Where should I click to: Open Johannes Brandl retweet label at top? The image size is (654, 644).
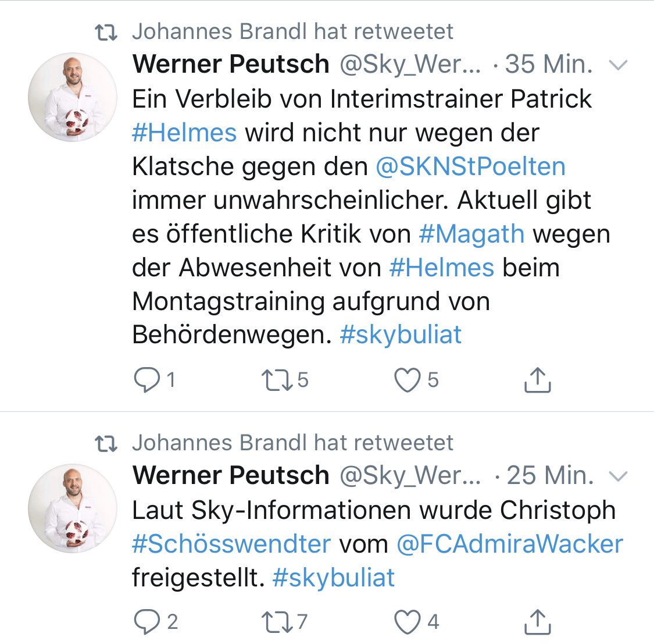pos(292,32)
